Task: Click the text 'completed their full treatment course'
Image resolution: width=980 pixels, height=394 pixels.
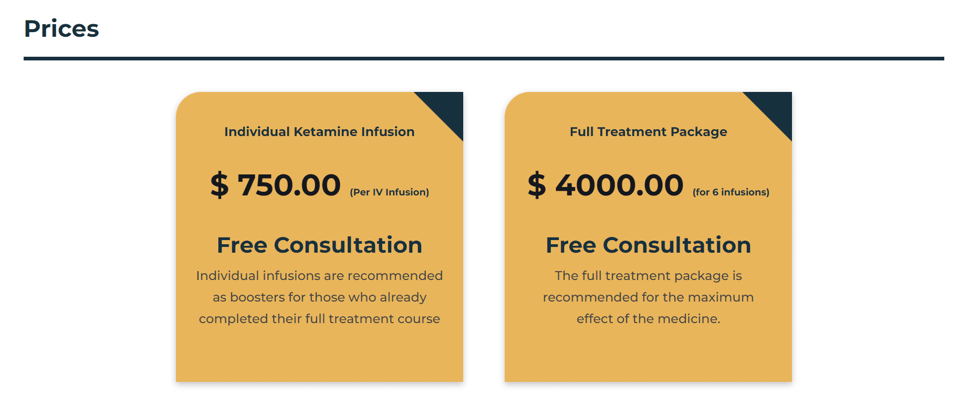Action: coord(319,319)
